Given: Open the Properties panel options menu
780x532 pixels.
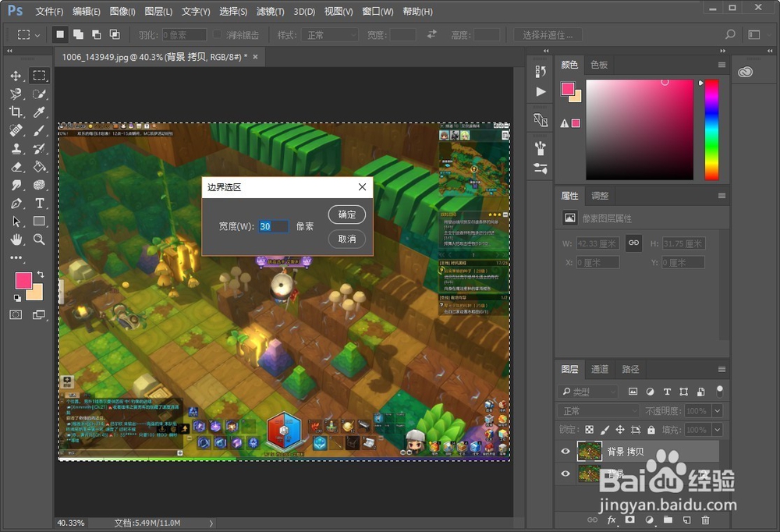Looking at the screenshot, I should tap(721, 196).
